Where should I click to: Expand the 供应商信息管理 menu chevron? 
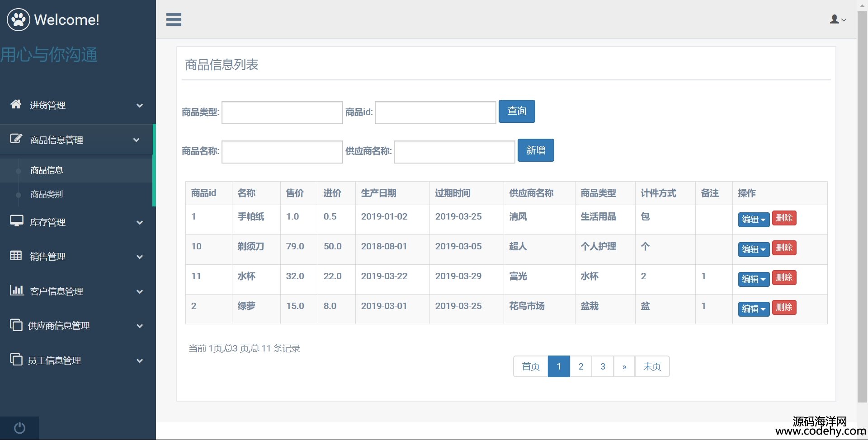point(140,326)
